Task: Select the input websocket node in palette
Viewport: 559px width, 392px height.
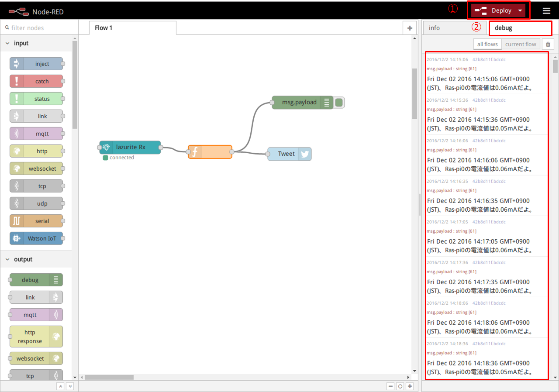Action: [36, 168]
